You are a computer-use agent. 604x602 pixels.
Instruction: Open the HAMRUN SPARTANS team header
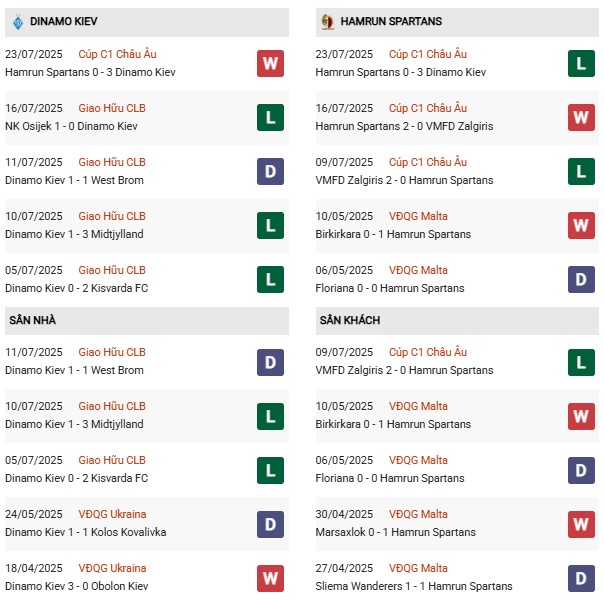pos(390,21)
